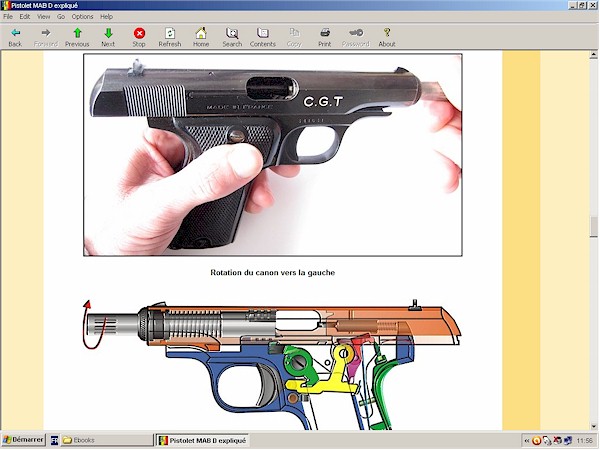Open the Edit menu

click(25, 16)
